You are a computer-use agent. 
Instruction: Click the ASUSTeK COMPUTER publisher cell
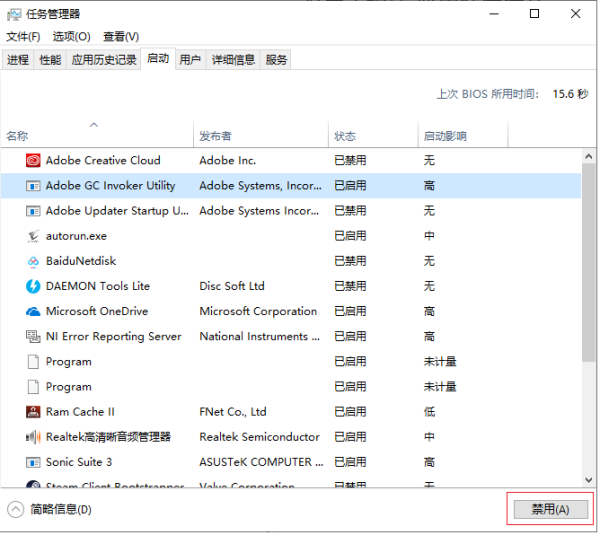click(x=261, y=463)
